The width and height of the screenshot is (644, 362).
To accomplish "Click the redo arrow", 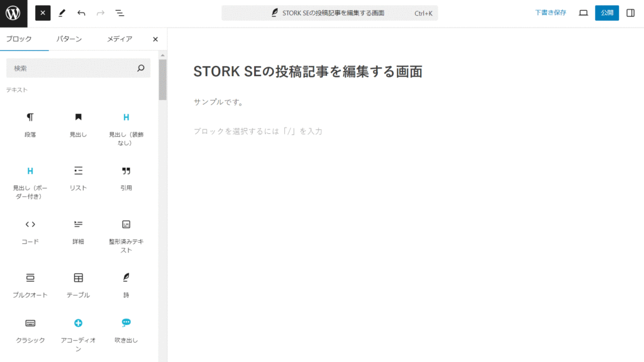I will coord(101,13).
